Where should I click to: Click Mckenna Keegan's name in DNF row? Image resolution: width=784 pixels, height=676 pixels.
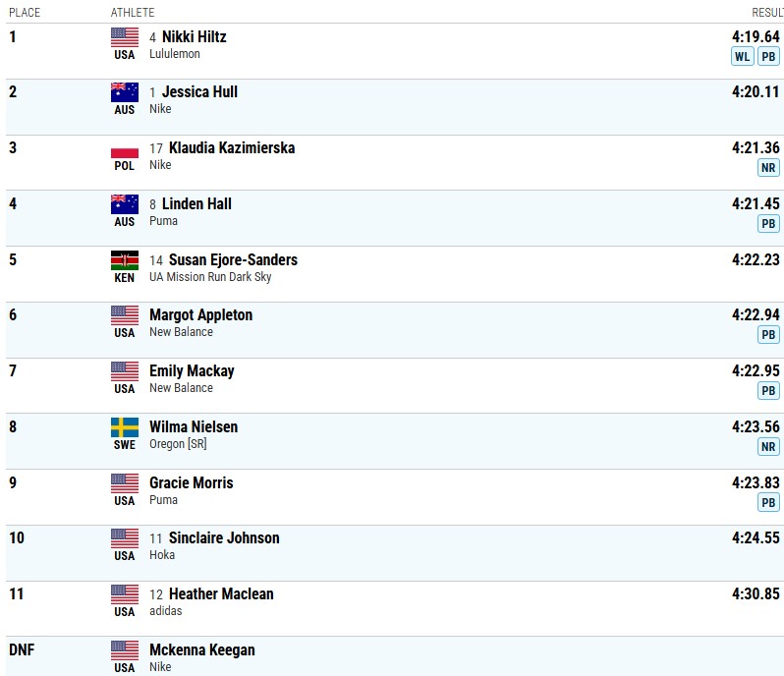pos(201,650)
